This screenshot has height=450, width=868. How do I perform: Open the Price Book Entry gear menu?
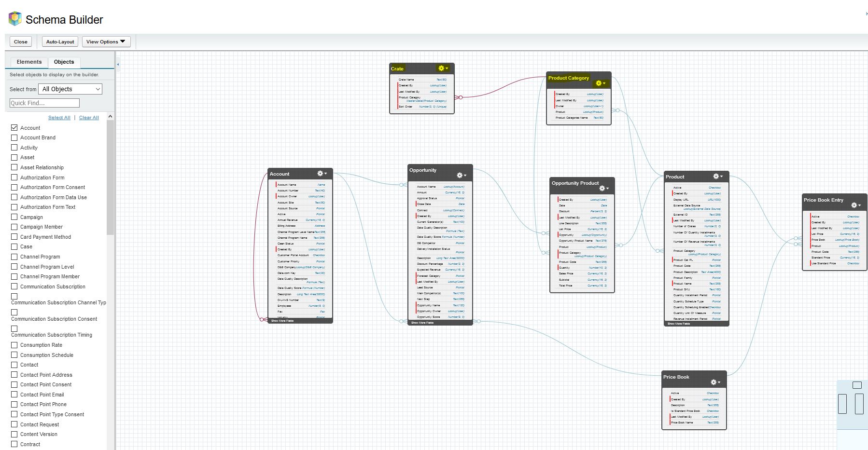(x=855, y=205)
